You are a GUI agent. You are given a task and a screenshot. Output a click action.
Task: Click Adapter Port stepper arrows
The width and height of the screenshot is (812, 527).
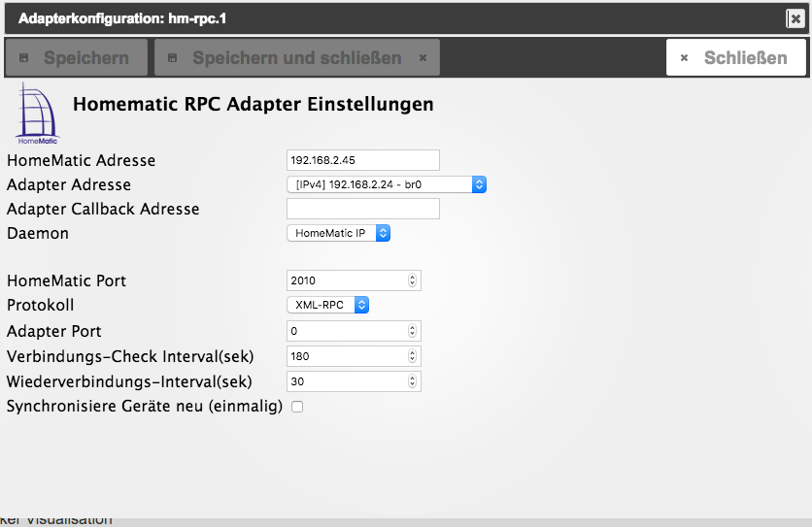[x=412, y=331]
